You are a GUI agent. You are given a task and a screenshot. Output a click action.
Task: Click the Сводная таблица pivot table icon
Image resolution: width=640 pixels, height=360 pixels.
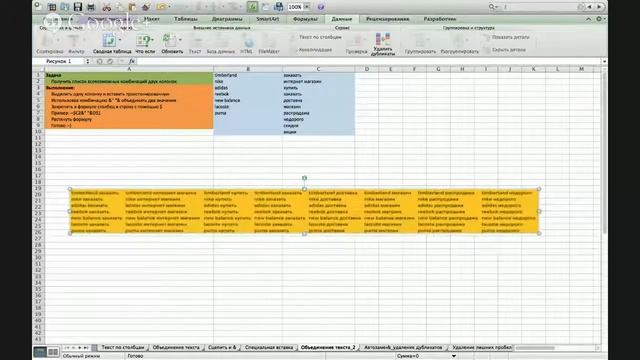coord(109,40)
